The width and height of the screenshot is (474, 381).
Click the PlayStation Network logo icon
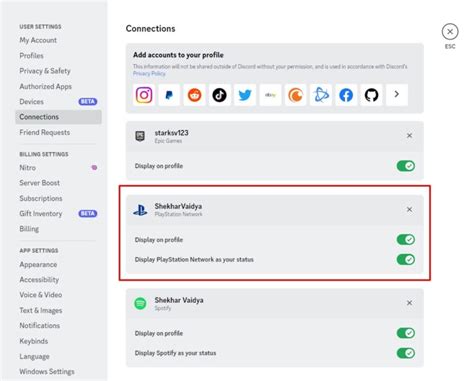140,210
